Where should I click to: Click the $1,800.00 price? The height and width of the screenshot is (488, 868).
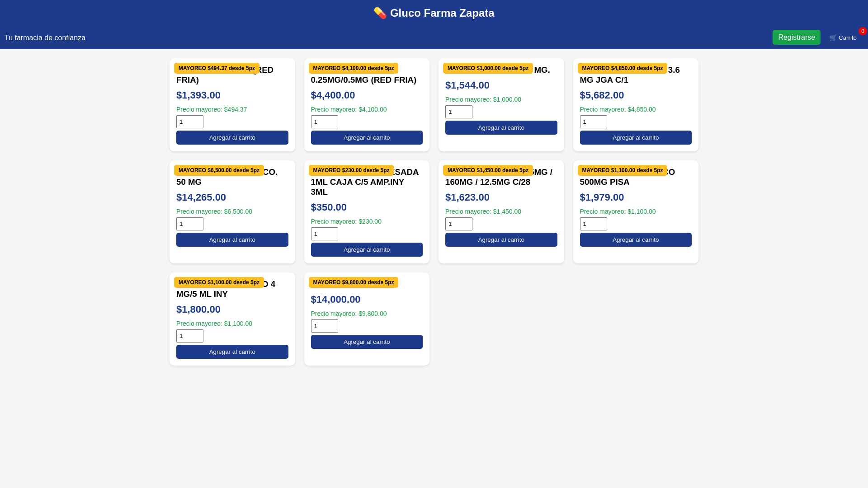pos(198,310)
